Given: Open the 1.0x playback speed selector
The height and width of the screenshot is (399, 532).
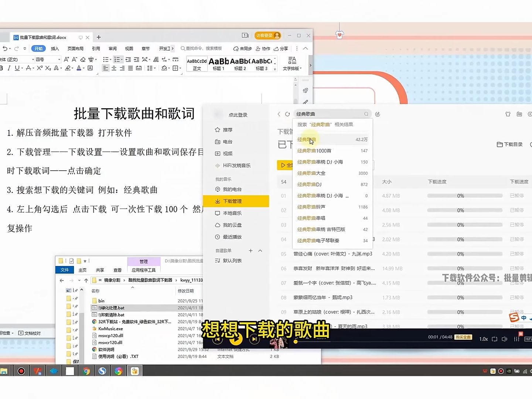Looking at the screenshot, I should tap(483, 339).
